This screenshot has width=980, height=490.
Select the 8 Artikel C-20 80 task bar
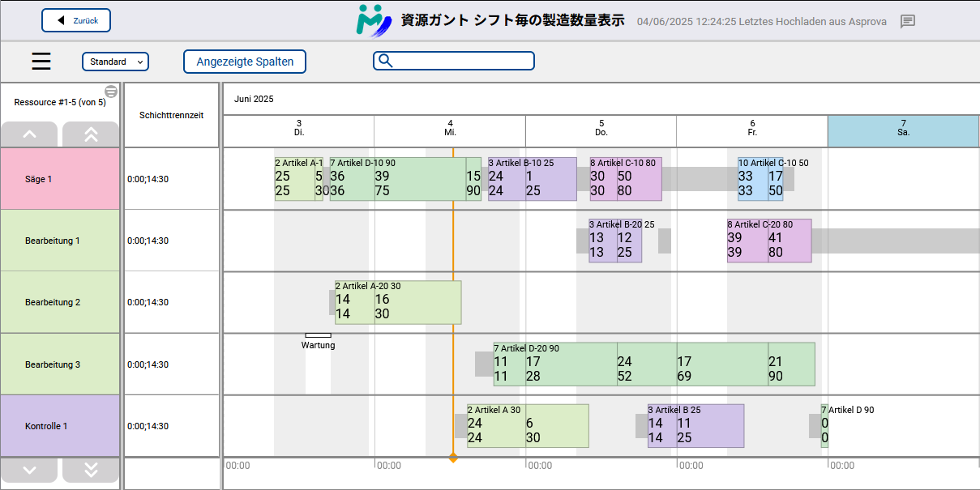[768, 241]
